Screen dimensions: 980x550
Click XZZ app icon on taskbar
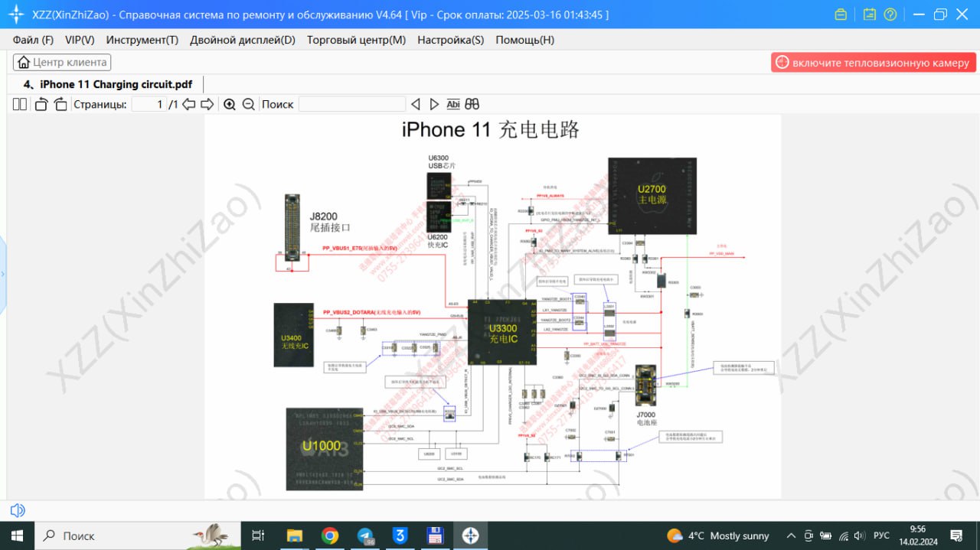[x=471, y=535]
